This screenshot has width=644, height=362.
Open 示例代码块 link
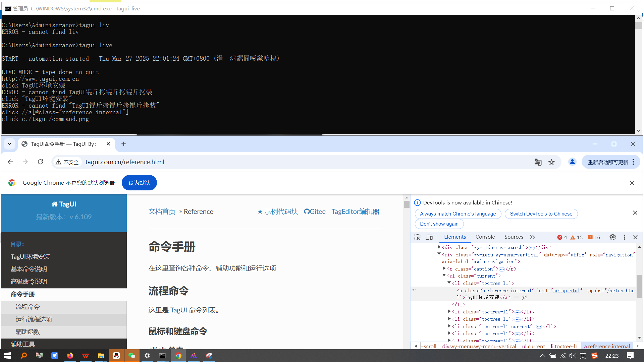[277, 212]
